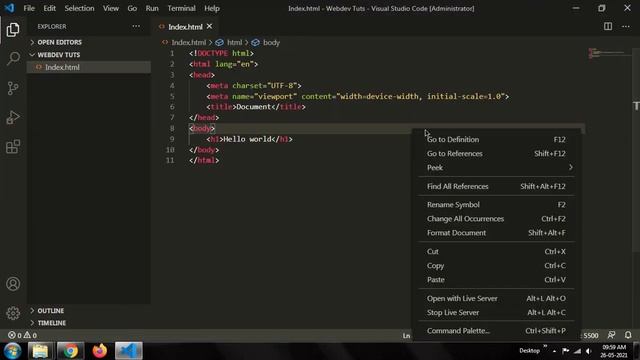
Task: Click the code minimap
Action: (x=606, y=53)
